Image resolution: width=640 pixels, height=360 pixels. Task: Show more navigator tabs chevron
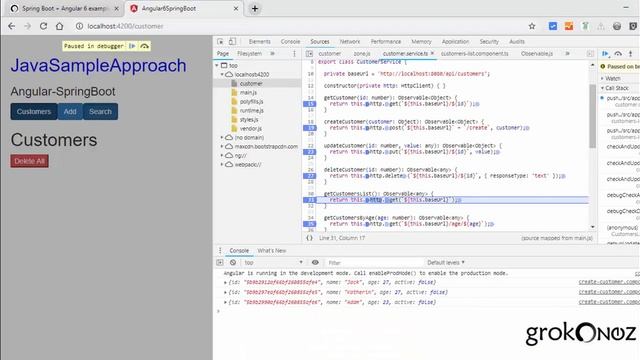coord(272,53)
